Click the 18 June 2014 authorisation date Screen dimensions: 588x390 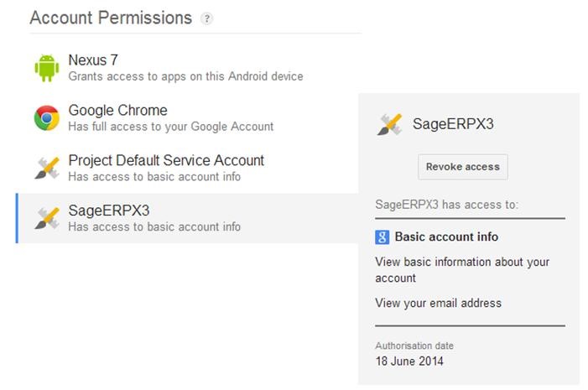(409, 361)
